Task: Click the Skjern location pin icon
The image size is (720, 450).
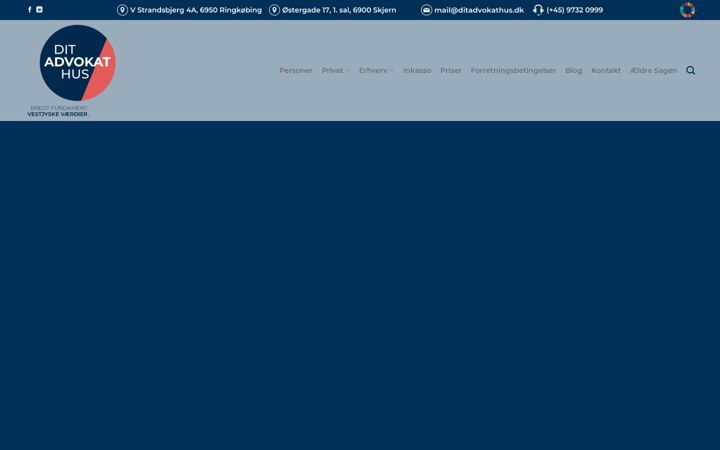Action: coord(274,10)
